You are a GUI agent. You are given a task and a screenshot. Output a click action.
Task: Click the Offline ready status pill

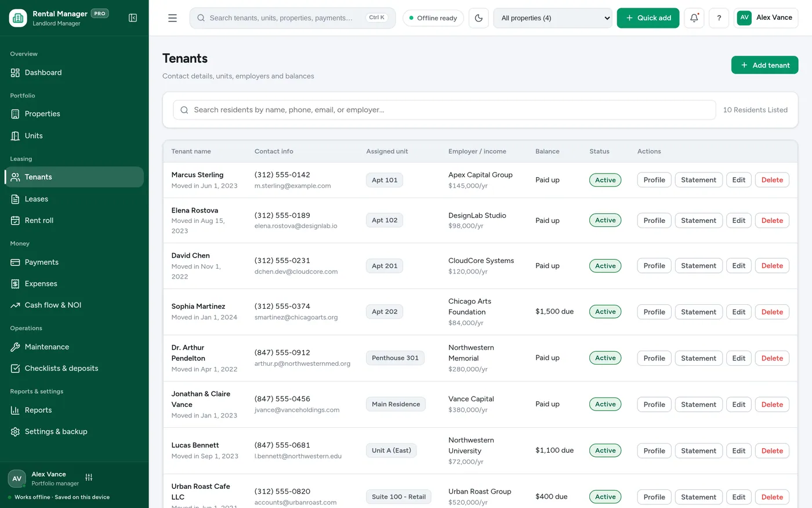coord(433,18)
